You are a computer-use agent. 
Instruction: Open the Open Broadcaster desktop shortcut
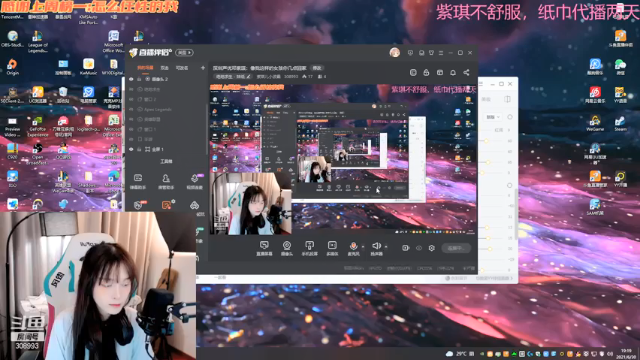(x=38, y=154)
